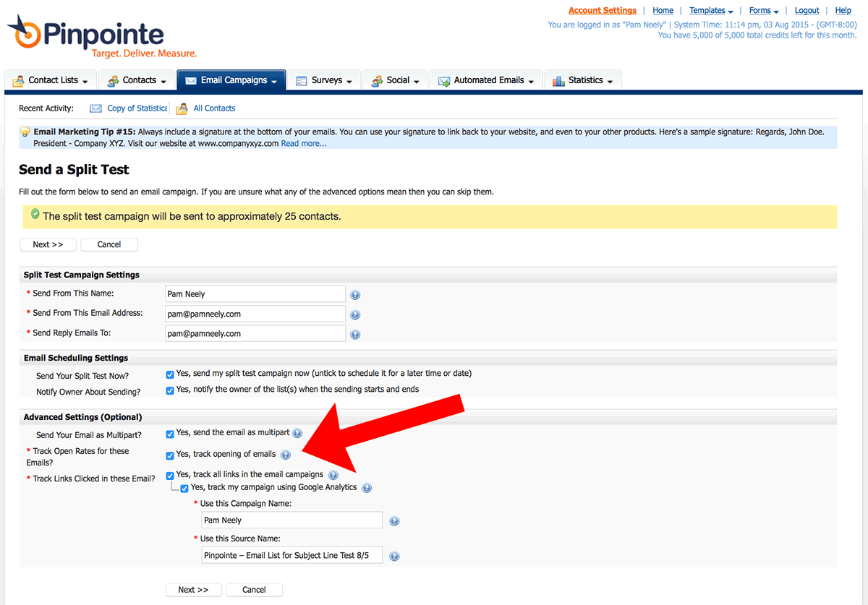Open the Templates dropdown in top bar

tap(711, 11)
